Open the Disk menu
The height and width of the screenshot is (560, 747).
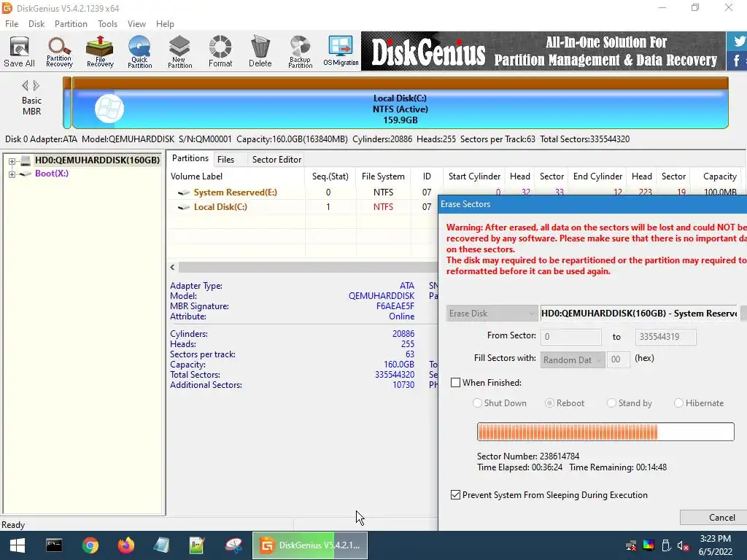point(36,24)
